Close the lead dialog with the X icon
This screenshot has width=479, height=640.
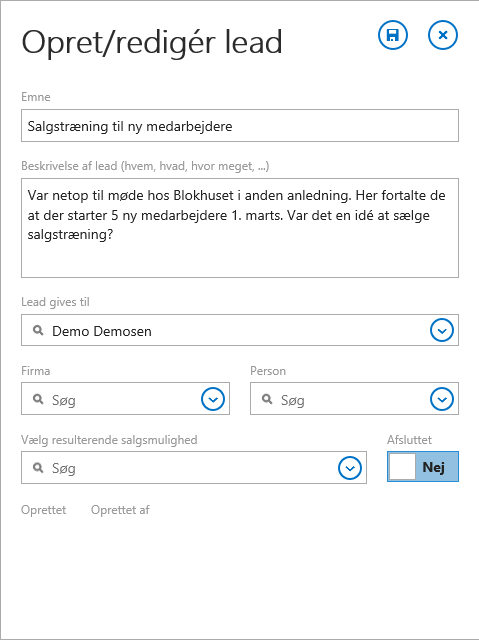(x=443, y=35)
